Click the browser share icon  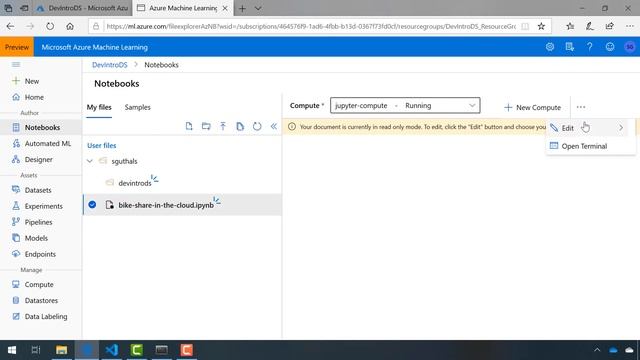coord(610,26)
